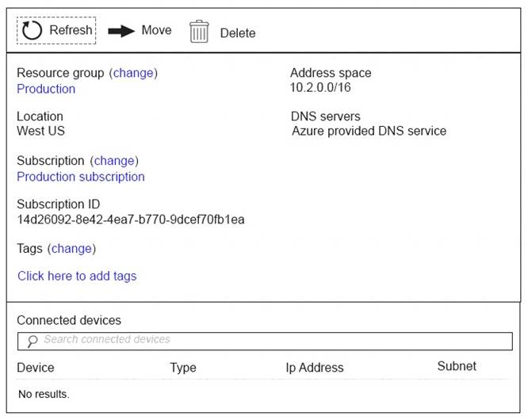Click the magnifier icon in the search box
The height and width of the screenshot is (420, 528).
coord(32,341)
